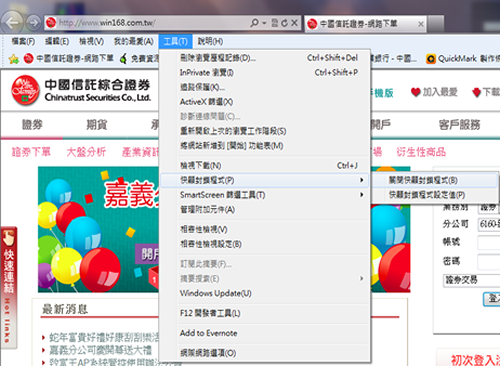
Task: Select 相容性檢視設定(B) menu entry
Action: 265,244
